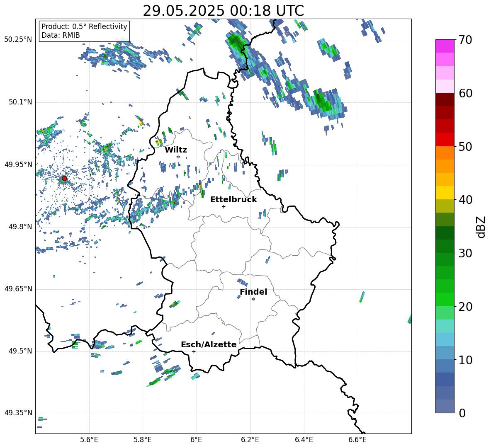Click the Esch/Alzette cross marker

pos(194,351)
